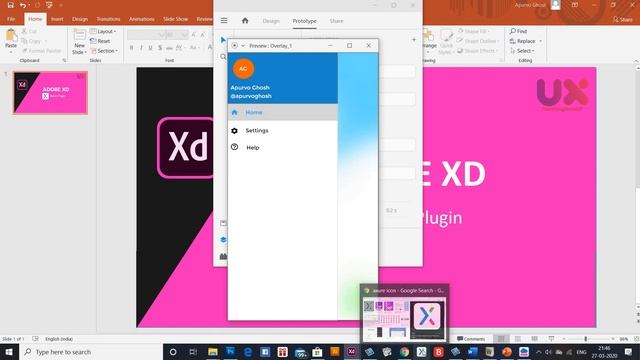Click the PowerPoint Share button
Screen dimensions: 640x360
622,19
